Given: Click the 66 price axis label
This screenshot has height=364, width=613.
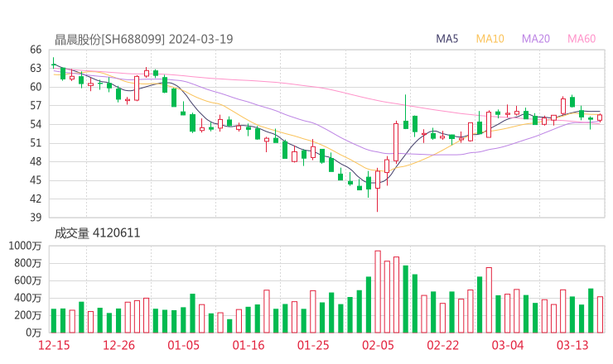Looking at the screenshot, I should coord(36,50).
